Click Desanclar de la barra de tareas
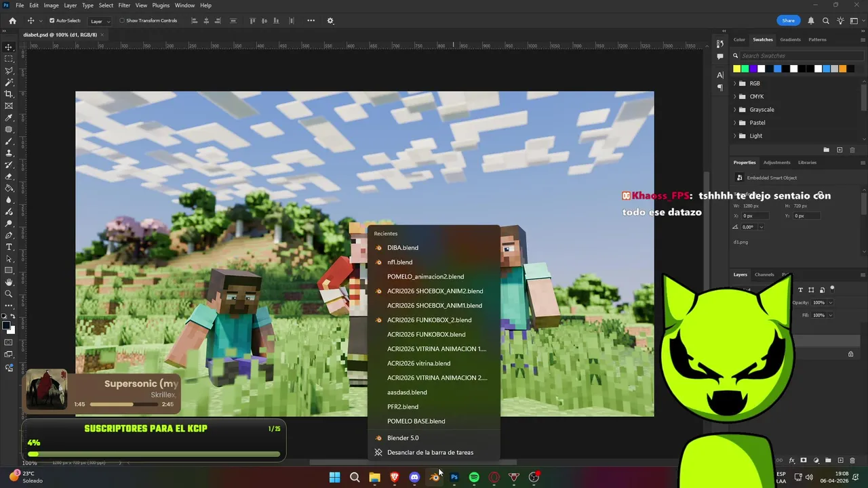The width and height of the screenshot is (868, 488). click(434, 453)
